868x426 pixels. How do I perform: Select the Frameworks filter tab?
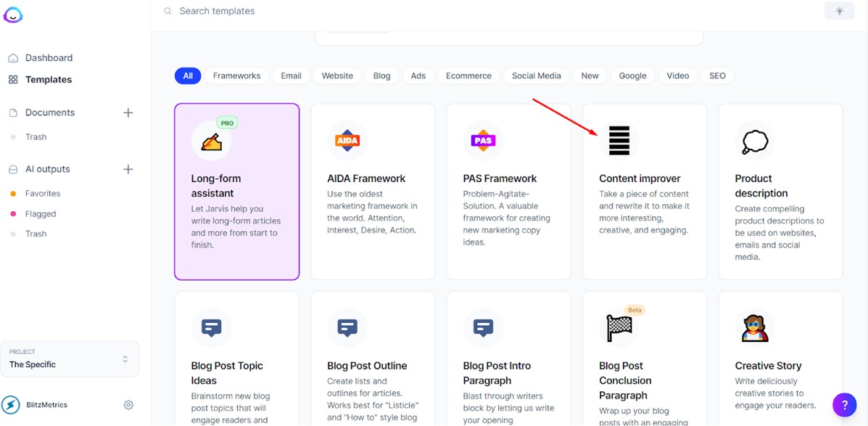point(236,75)
